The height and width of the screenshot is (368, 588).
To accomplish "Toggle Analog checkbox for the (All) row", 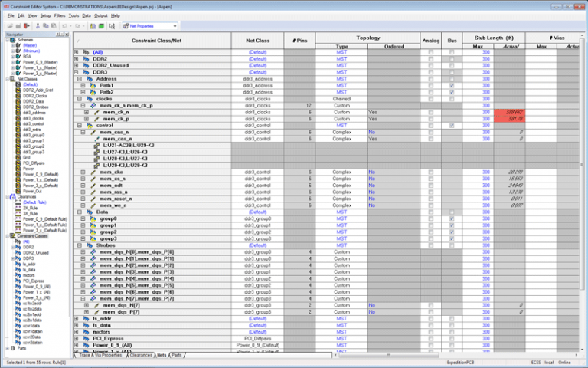I will click(430, 52).
